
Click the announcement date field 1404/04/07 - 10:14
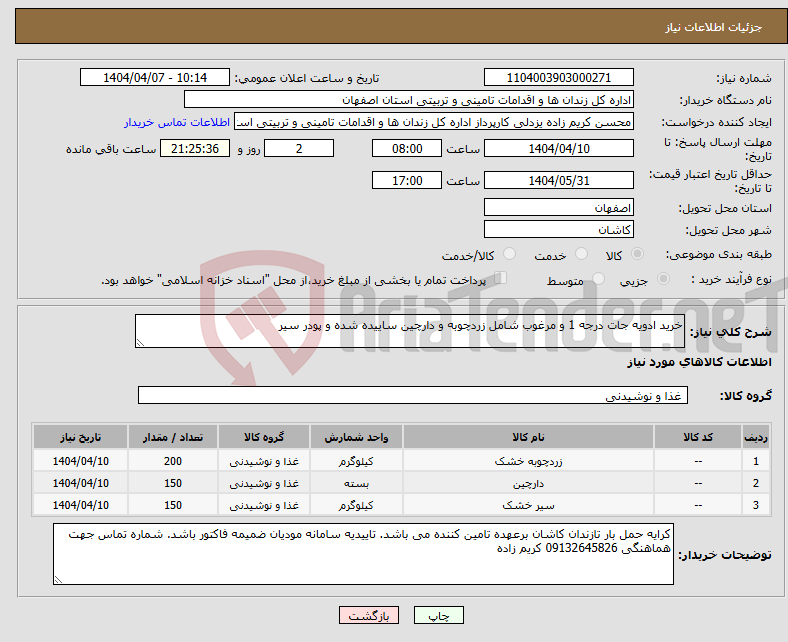(155, 77)
